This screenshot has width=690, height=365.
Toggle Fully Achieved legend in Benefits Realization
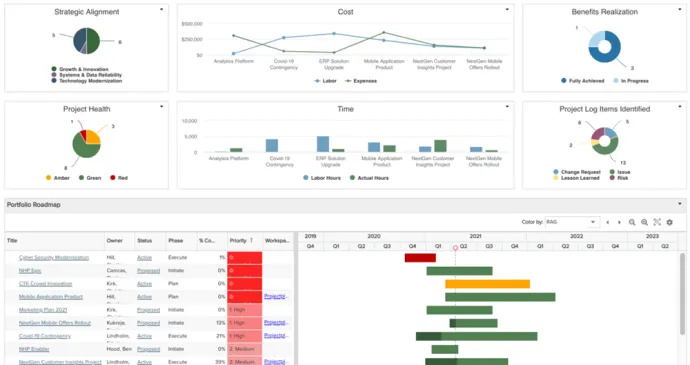[583, 81]
